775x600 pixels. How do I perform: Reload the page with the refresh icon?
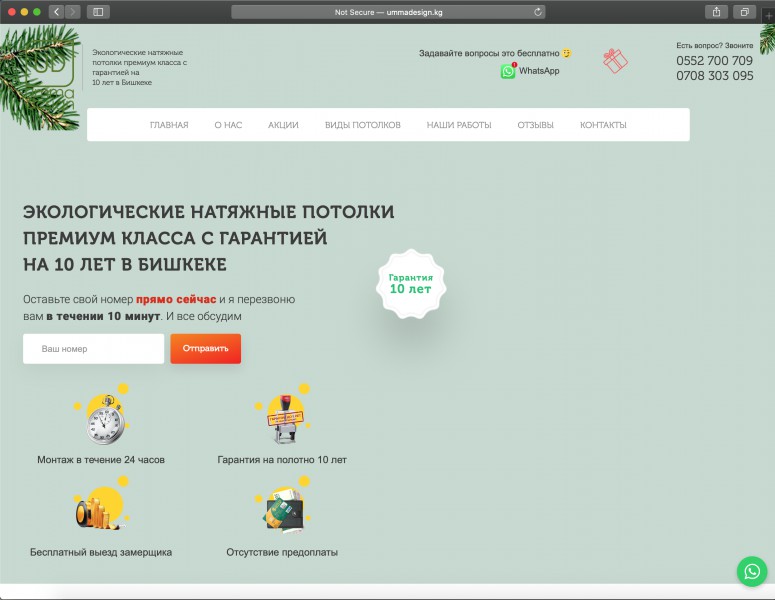tap(538, 12)
